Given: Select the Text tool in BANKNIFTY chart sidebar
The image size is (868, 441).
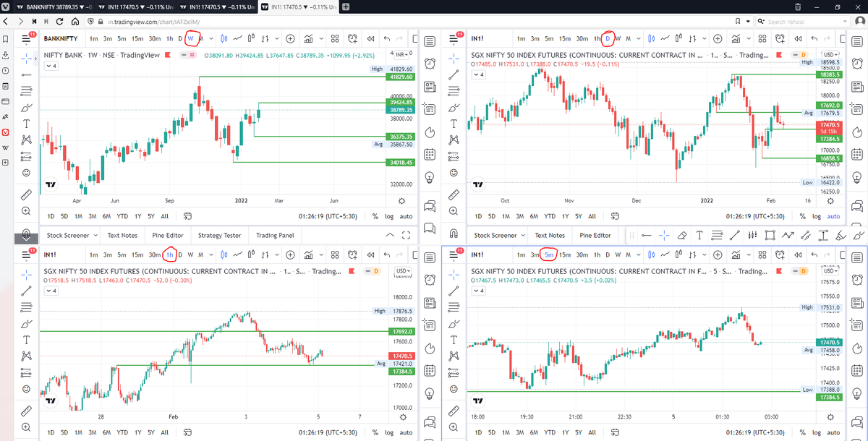Looking at the screenshot, I should [x=27, y=124].
